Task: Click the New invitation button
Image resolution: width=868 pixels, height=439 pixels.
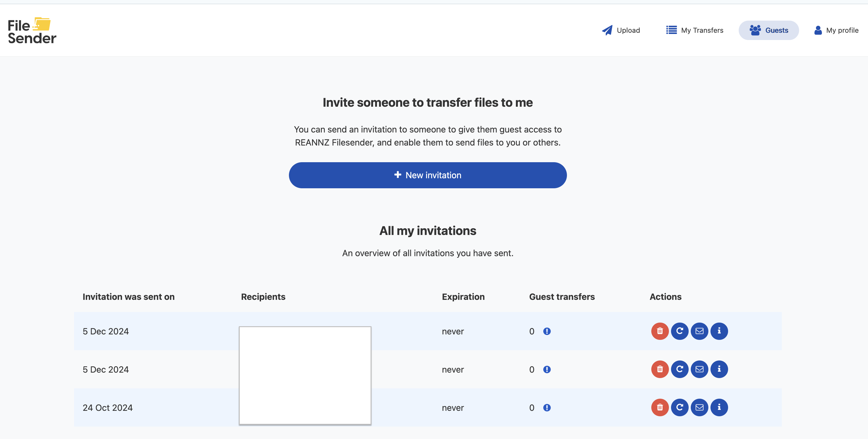Action: click(427, 175)
